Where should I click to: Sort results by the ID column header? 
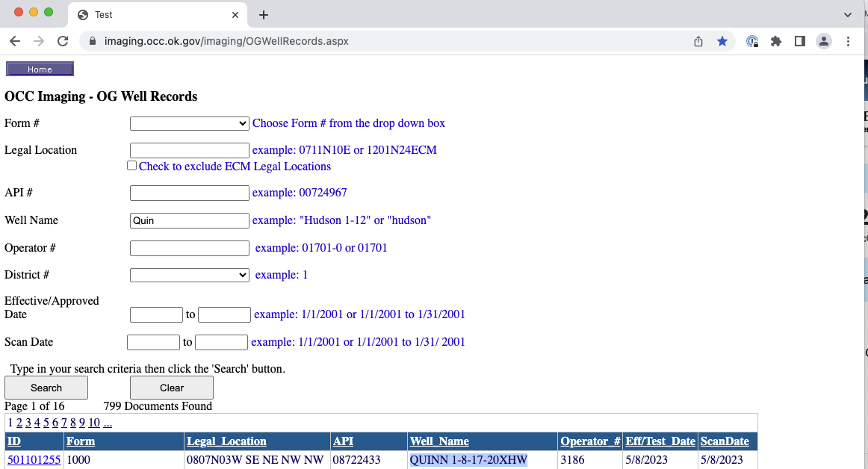point(14,441)
